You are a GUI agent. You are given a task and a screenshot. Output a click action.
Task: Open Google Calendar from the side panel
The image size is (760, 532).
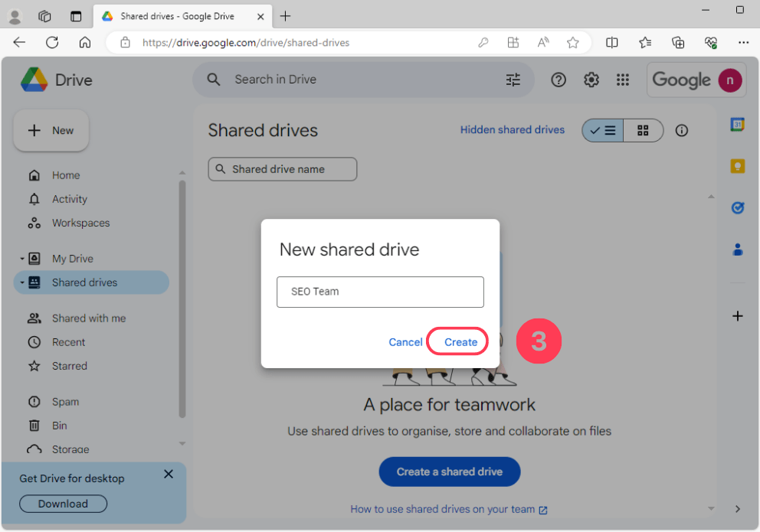[737, 125]
